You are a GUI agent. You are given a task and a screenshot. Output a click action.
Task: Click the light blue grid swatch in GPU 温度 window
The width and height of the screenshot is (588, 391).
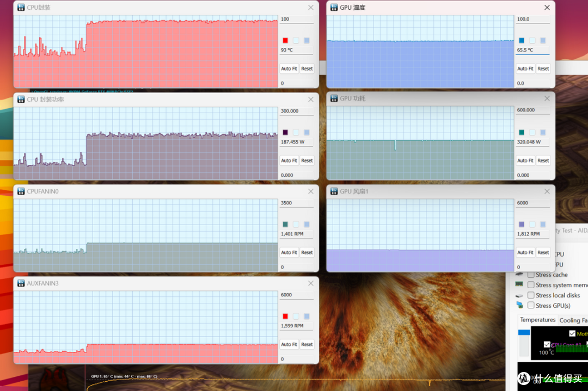(x=543, y=40)
